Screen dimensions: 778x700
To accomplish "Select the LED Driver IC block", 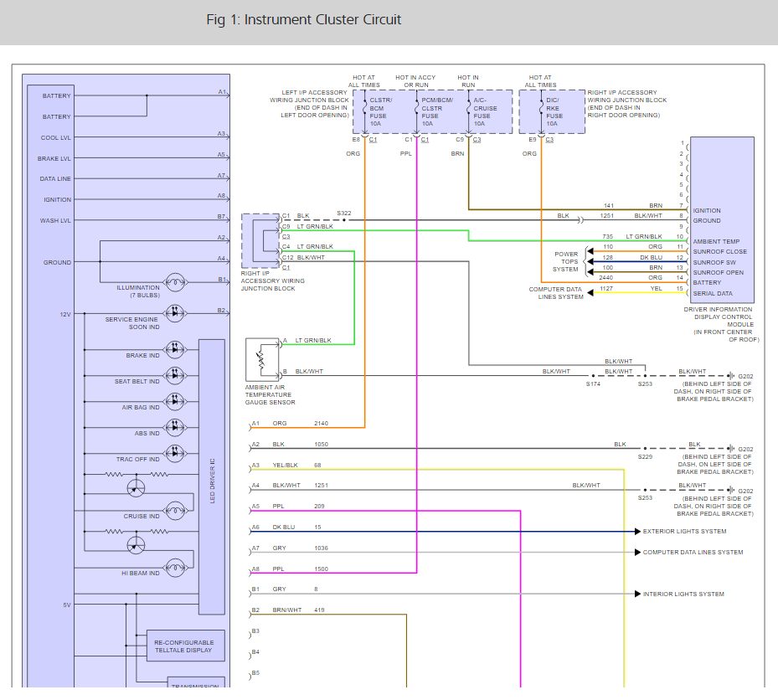I will coord(212,476).
